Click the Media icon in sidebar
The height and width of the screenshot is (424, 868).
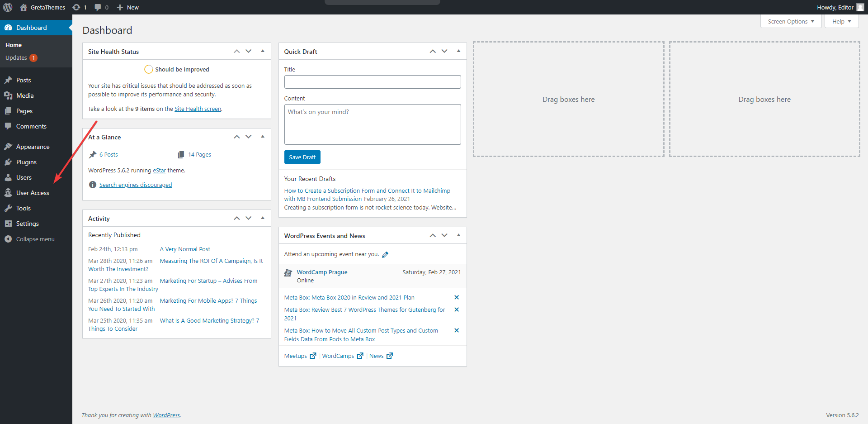(x=8, y=95)
